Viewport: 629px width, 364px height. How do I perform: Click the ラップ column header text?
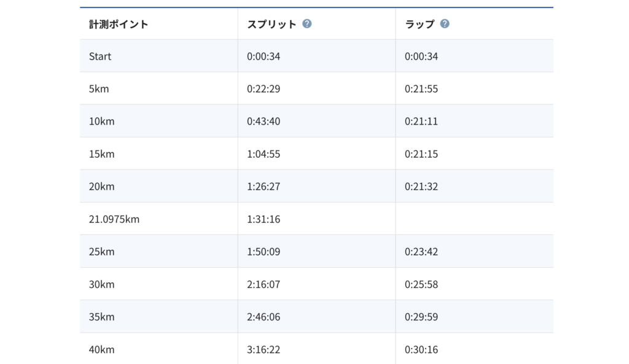(420, 25)
